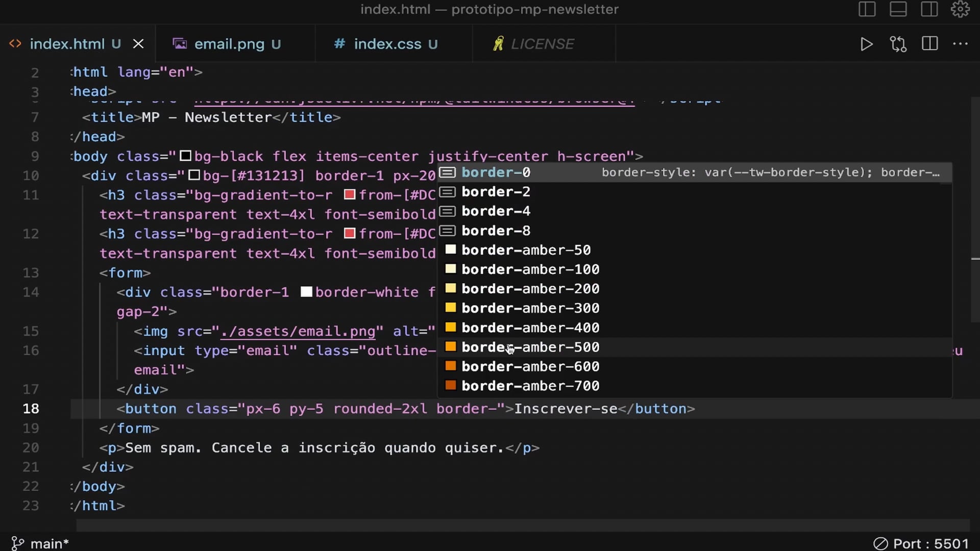Toggle bottom panel layout icon

tap(898, 9)
